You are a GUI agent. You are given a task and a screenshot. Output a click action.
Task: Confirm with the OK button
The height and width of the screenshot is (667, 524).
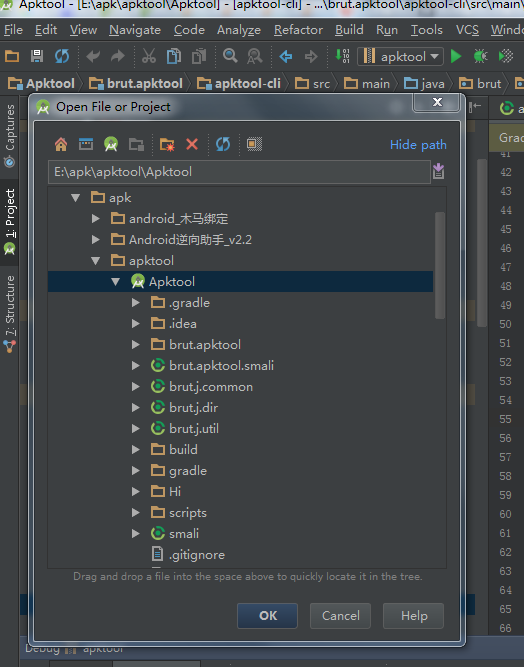pyautogui.click(x=268, y=616)
